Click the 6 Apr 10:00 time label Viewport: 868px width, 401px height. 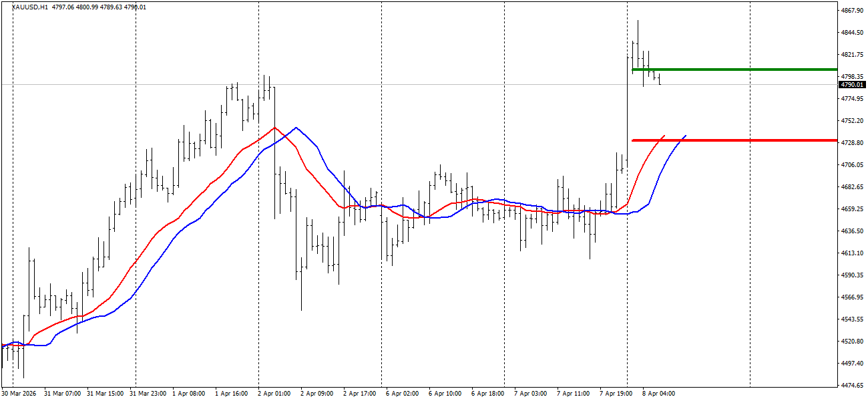(x=445, y=394)
